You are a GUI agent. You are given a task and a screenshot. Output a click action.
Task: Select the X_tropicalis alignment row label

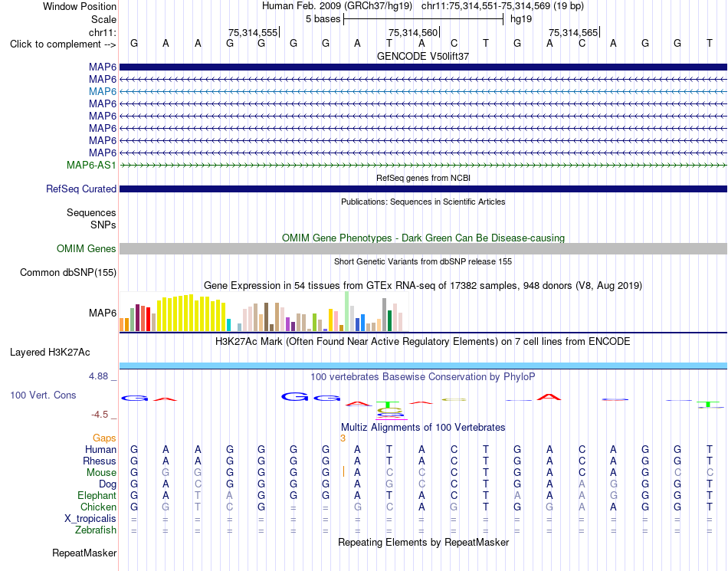[x=90, y=519]
